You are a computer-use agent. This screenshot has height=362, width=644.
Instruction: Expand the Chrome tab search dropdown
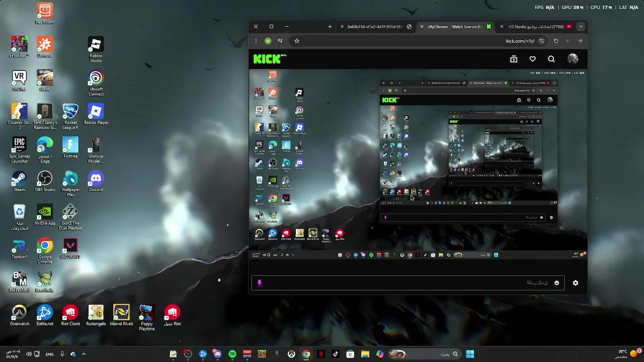(x=581, y=27)
